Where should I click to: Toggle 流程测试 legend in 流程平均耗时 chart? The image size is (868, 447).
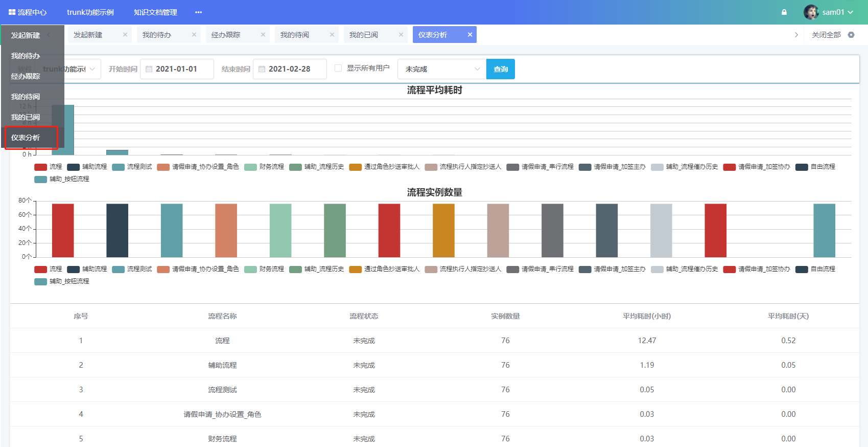click(x=132, y=167)
